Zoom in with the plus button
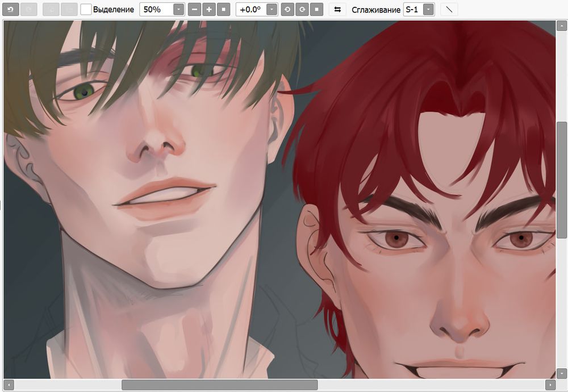This screenshot has height=392, width=568. point(209,10)
